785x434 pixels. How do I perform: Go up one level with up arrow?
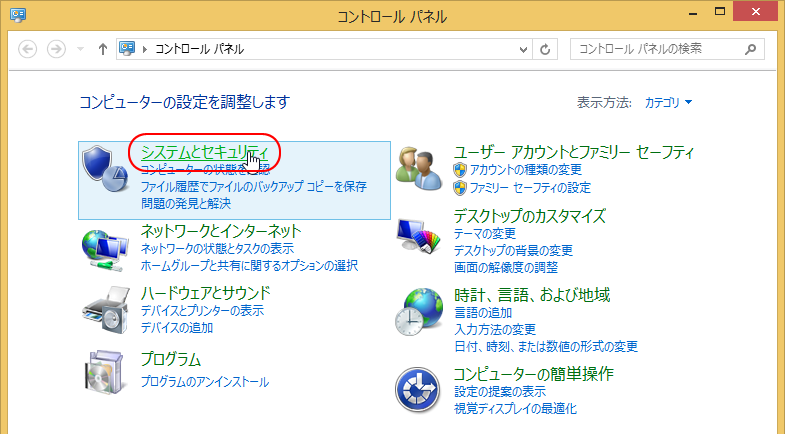(102, 49)
